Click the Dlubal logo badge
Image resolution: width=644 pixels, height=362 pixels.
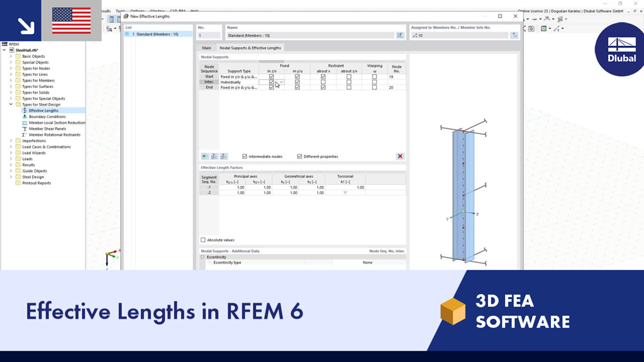(620, 49)
